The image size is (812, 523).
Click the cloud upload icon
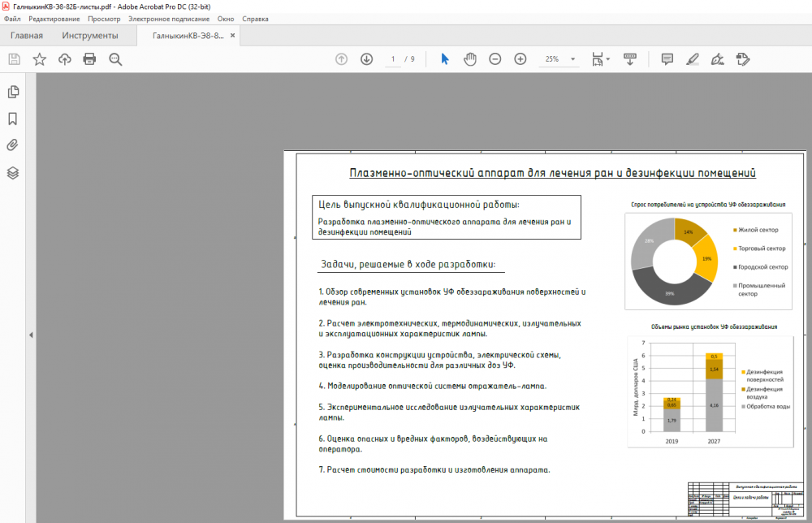pyautogui.click(x=64, y=59)
